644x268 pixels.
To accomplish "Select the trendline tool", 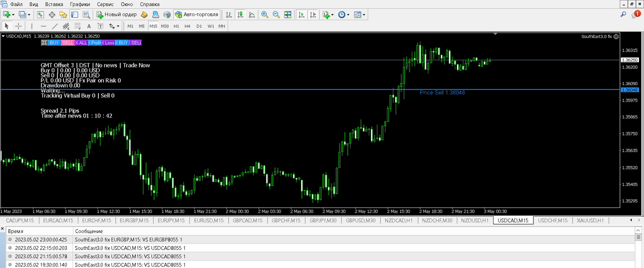I will coord(55,26).
